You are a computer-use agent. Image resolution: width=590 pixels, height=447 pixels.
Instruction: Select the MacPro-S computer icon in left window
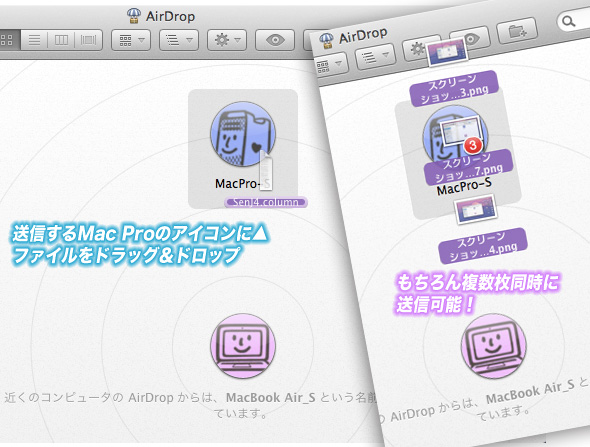point(243,134)
